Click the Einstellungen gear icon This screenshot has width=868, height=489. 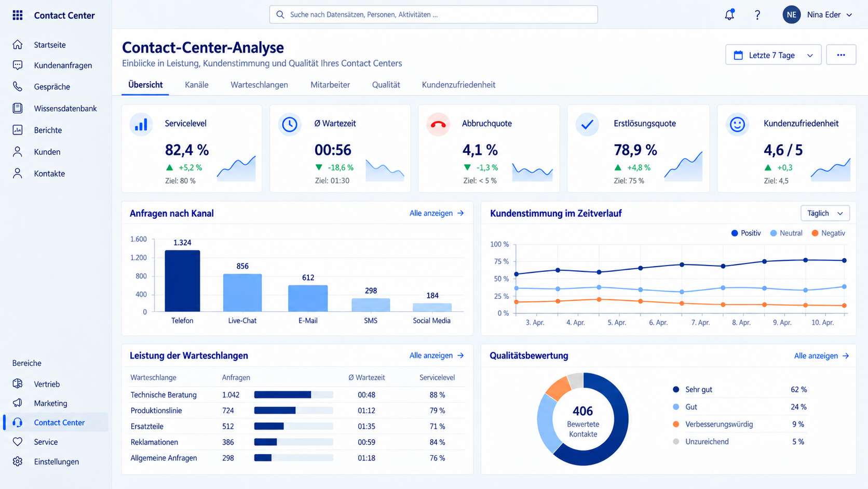point(18,461)
